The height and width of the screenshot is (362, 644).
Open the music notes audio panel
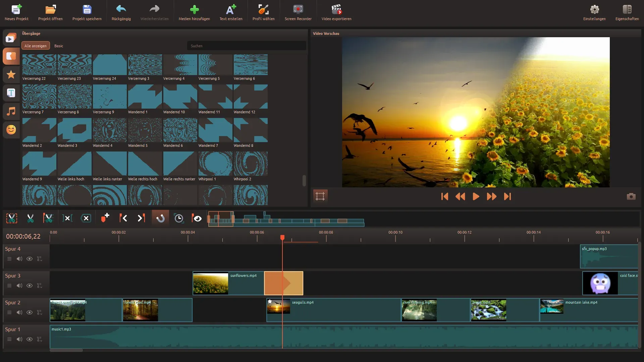coord(11,111)
